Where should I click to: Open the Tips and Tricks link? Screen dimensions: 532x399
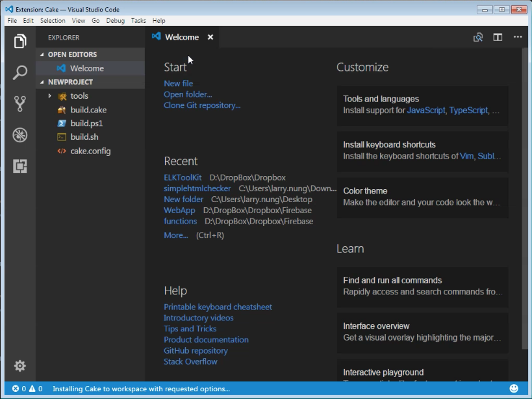(190, 329)
